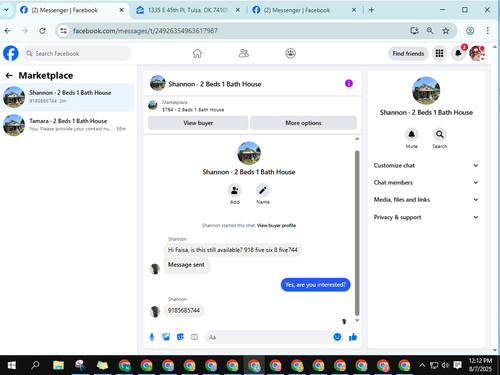Click the 'Message sent' bubble
This screenshot has height=375, width=500.
click(x=187, y=265)
